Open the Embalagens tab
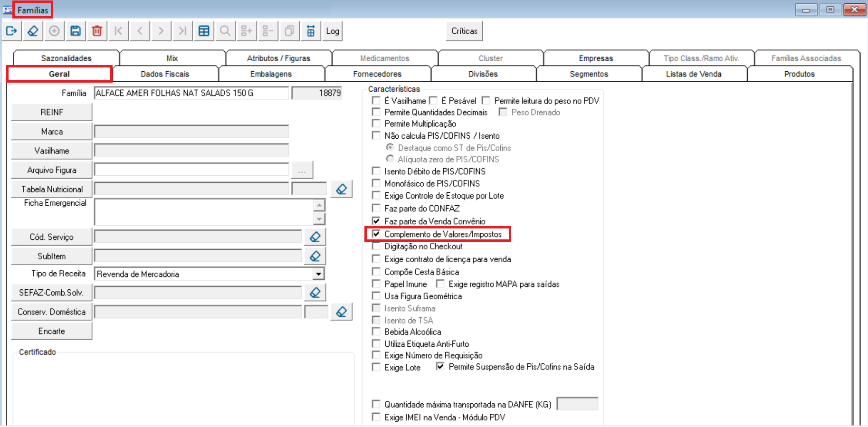 pos(271,74)
